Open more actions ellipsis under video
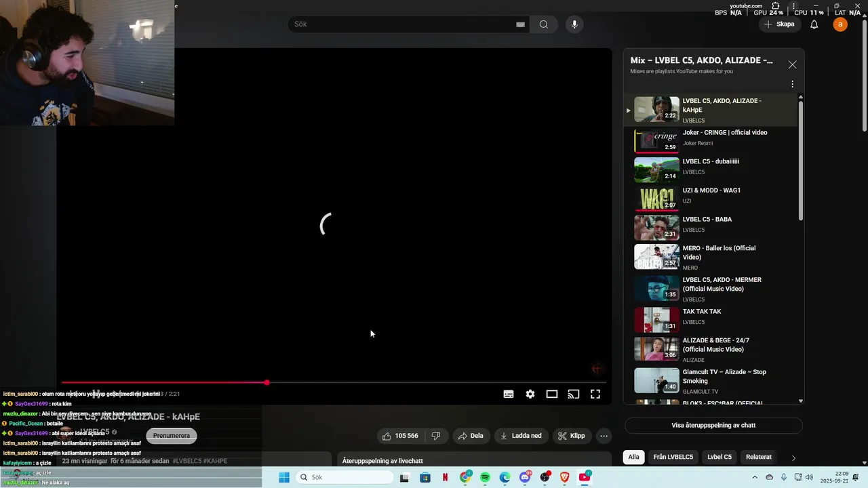 click(604, 436)
